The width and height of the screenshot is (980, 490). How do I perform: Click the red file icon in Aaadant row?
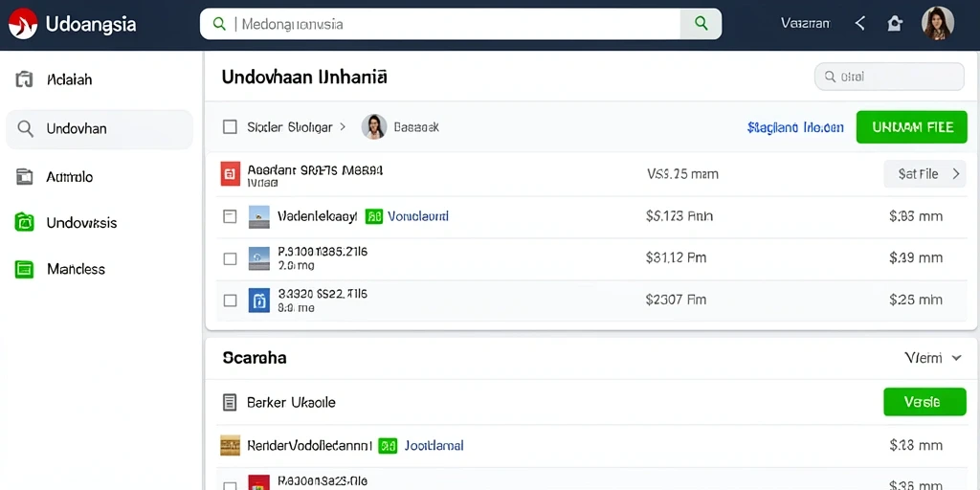230,174
